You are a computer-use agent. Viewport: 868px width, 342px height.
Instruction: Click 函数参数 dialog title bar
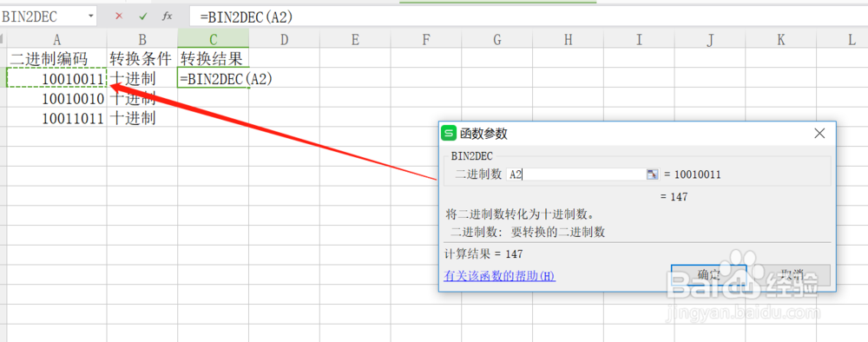pos(636,134)
